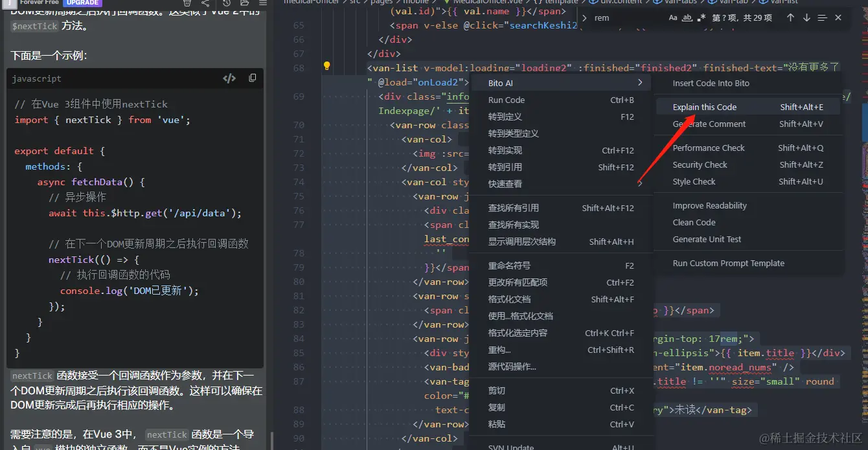Select the Security Check option
The image size is (868, 450).
pos(748,164)
